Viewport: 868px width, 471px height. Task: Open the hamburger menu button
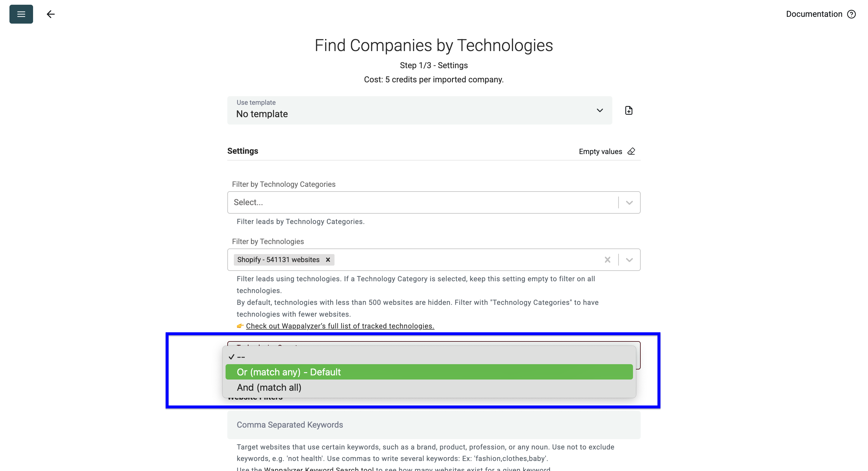click(x=21, y=14)
